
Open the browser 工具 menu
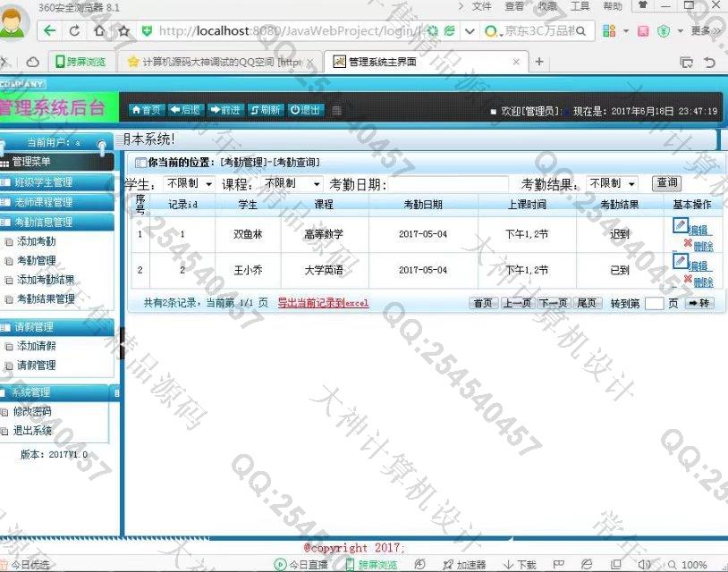pyautogui.click(x=580, y=6)
